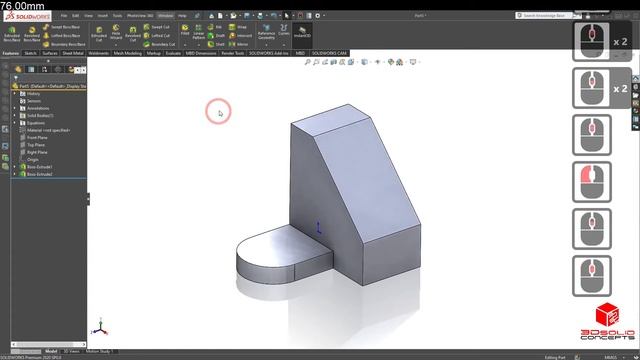Image resolution: width=640 pixels, height=360 pixels.
Task: Expand the Equations tree node
Action: pos(15,123)
